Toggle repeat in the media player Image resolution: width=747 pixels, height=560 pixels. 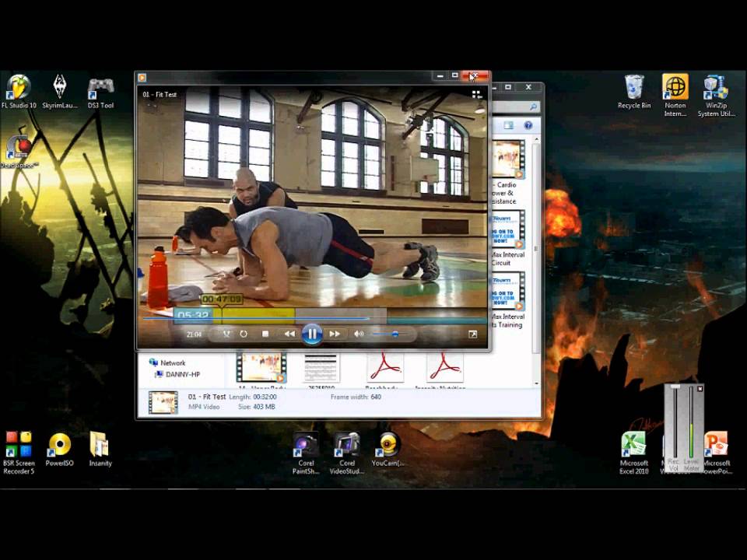click(x=244, y=334)
